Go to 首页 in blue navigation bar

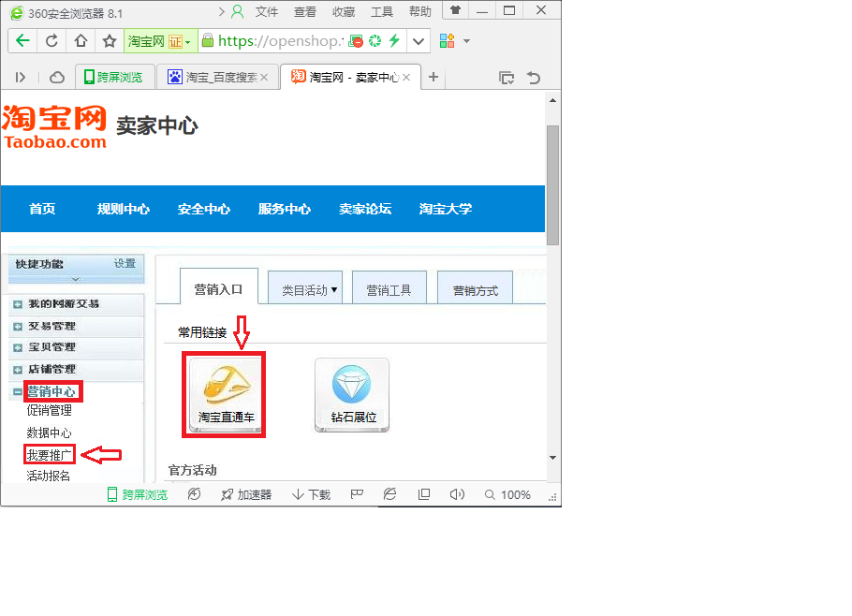42,209
